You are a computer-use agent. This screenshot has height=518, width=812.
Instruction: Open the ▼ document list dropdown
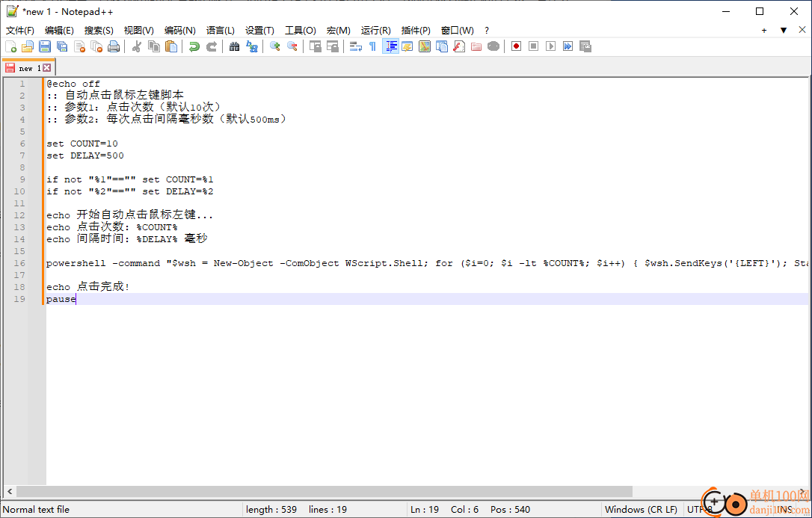[784, 31]
